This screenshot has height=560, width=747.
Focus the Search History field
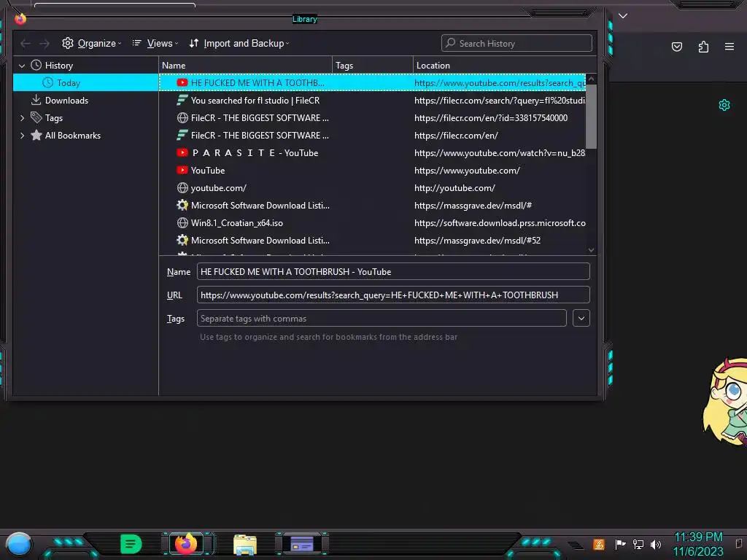pyautogui.click(x=516, y=43)
